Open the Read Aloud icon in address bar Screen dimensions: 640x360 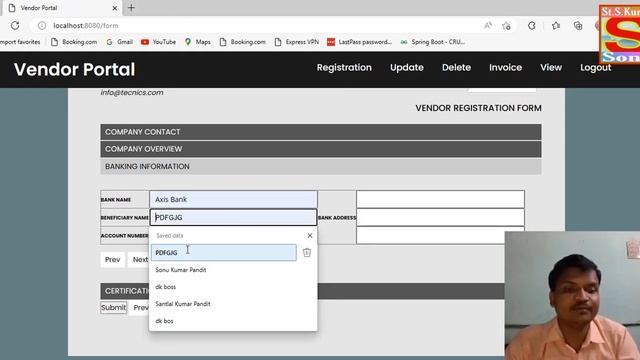(488, 25)
